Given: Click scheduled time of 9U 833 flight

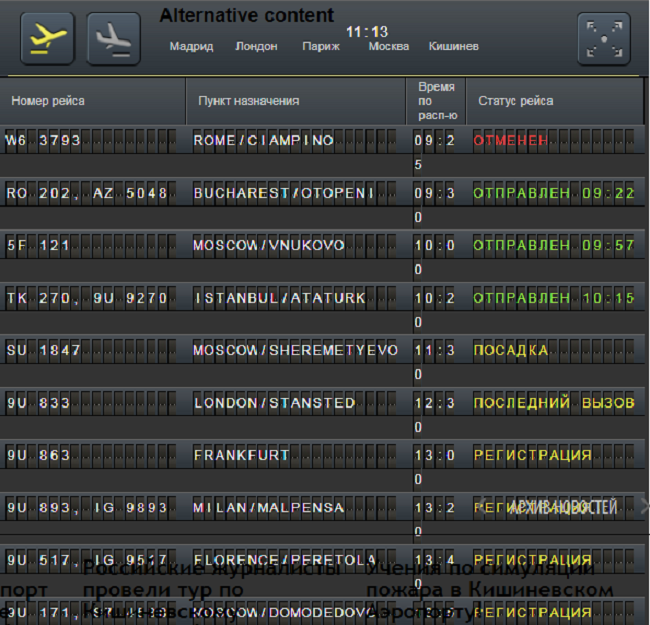Looking at the screenshot, I should (435, 414).
